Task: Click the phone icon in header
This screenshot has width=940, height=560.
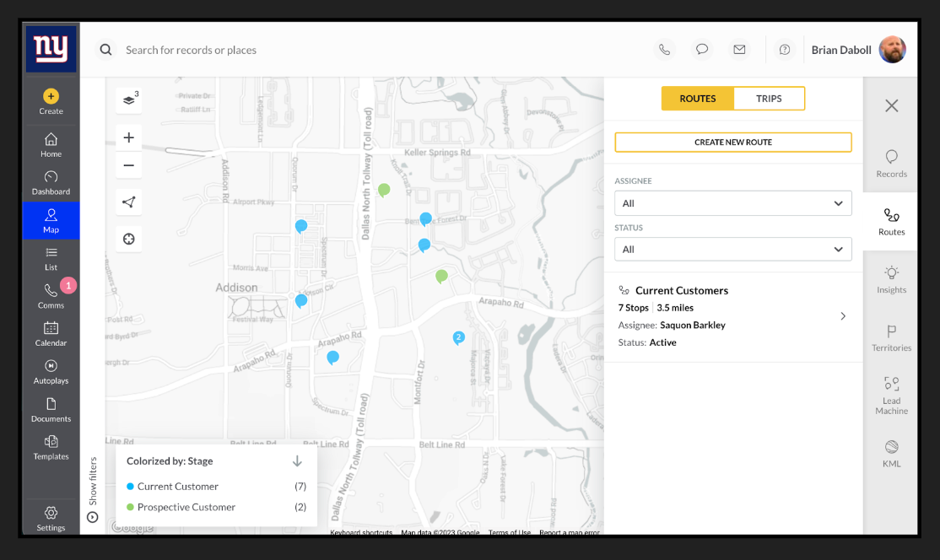Action: (664, 50)
